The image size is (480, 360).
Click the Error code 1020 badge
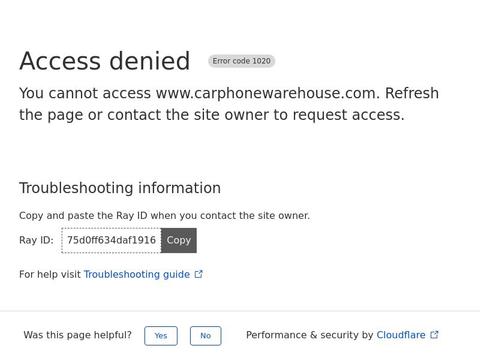241,61
